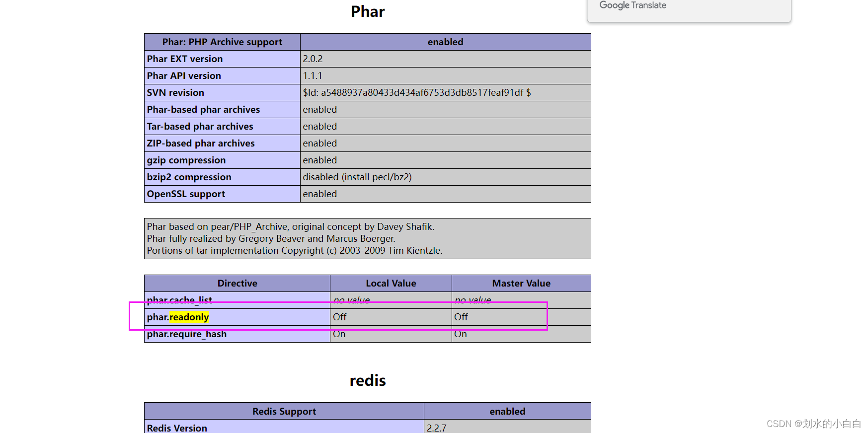This screenshot has width=868, height=433.
Task: Select the Phar API version label
Action: coord(184,76)
